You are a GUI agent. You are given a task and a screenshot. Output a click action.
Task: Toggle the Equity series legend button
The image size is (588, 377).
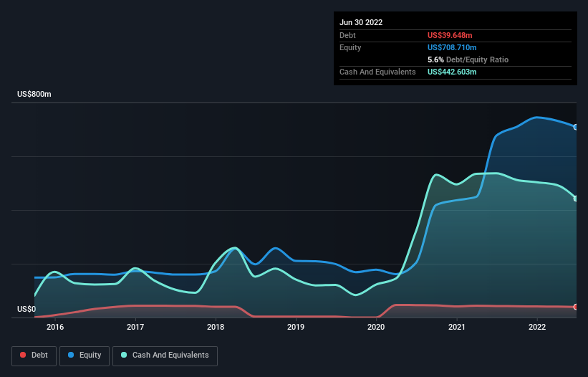coord(85,355)
